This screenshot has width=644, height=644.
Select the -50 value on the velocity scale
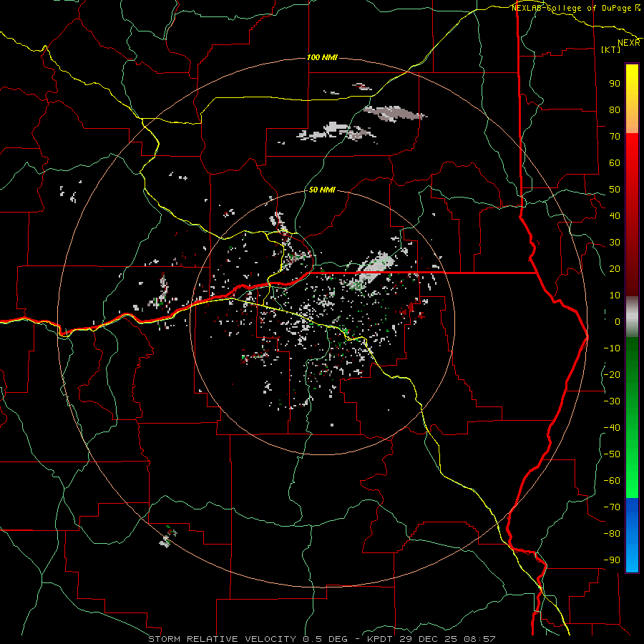612,454
